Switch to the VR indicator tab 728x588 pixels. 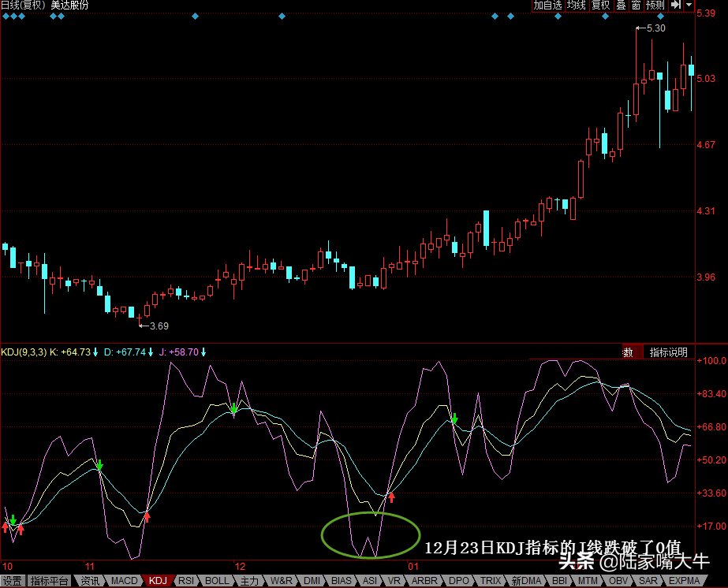click(394, 581)
